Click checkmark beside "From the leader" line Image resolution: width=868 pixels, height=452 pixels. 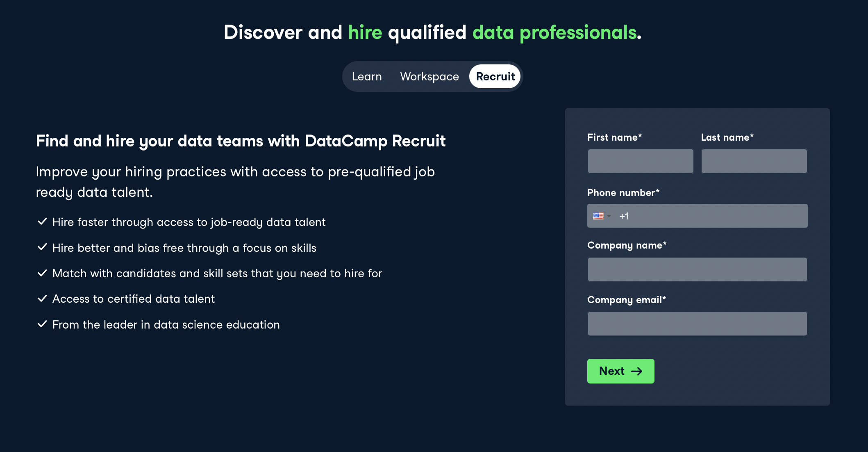(42, 324)
